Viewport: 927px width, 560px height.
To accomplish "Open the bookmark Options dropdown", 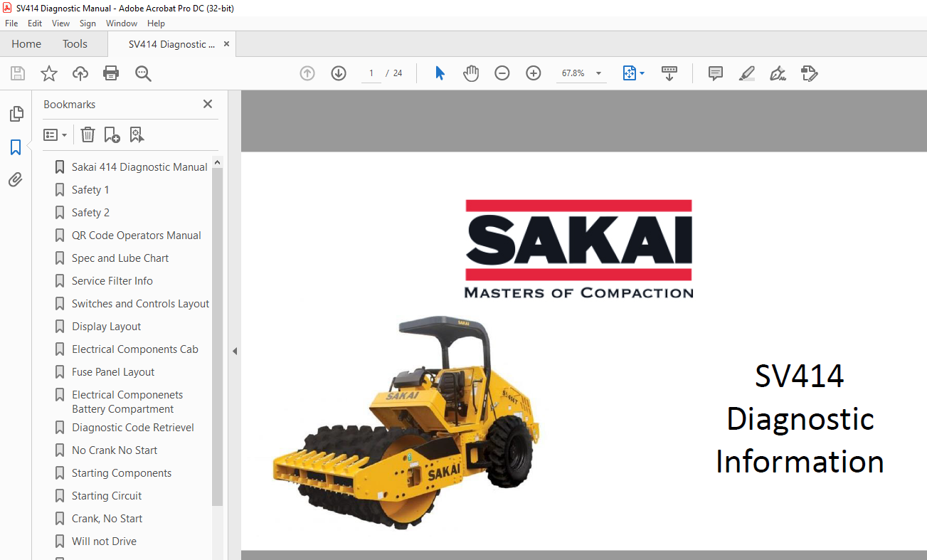I will pos(55,134).
